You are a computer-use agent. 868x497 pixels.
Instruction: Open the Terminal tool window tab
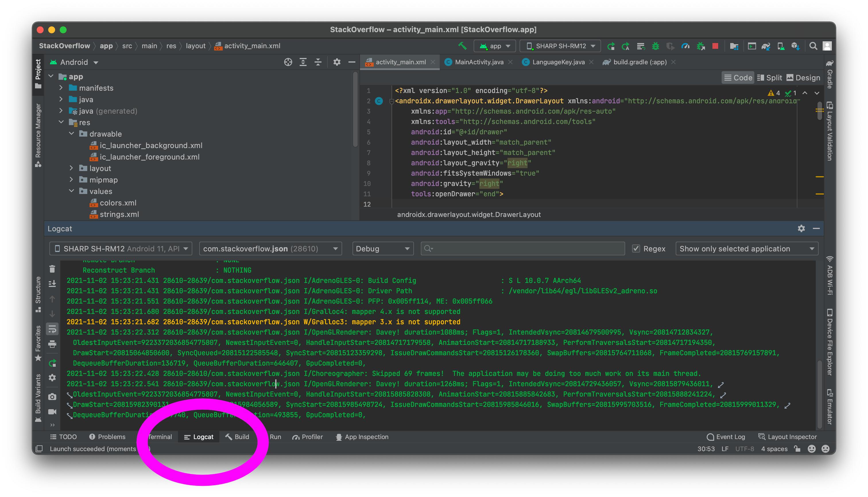(x=160, y=437)
